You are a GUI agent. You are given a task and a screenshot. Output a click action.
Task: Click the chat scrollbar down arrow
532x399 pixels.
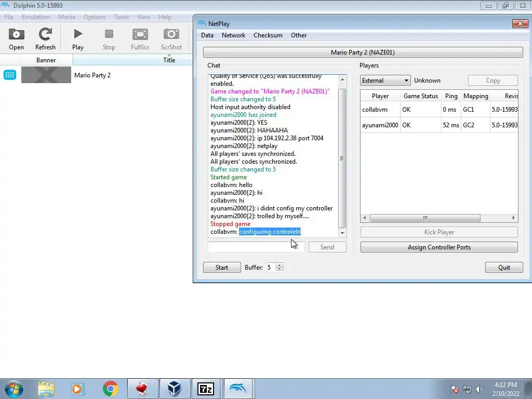click(342, 233)
